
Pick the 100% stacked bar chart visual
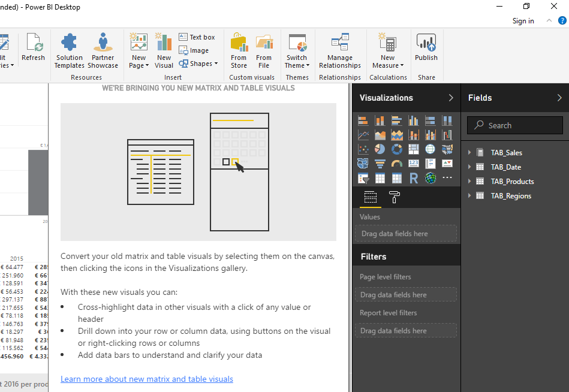click(430, 120)
